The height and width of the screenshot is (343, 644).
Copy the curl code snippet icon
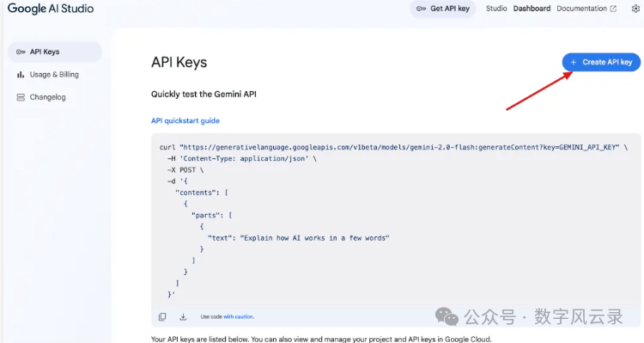[162, 316]
